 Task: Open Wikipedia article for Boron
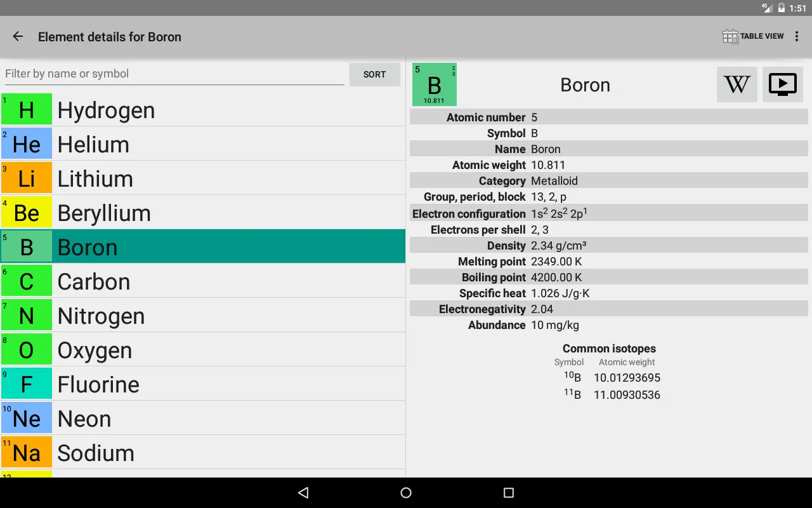coord(737,84)
